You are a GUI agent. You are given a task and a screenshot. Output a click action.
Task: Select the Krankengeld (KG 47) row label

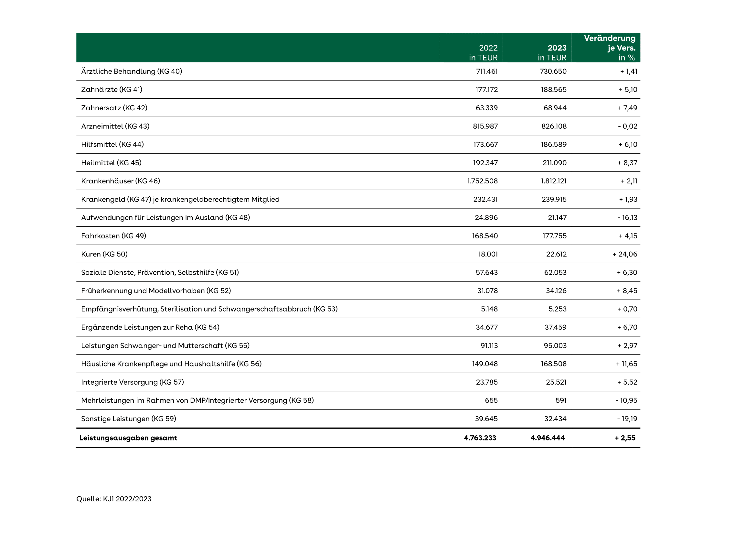180,199
